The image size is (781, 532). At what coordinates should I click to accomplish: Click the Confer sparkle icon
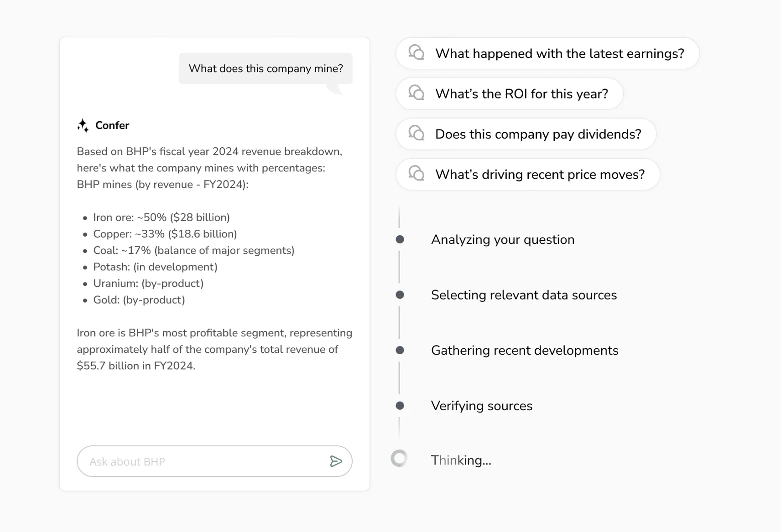click(x=83, y=125)
